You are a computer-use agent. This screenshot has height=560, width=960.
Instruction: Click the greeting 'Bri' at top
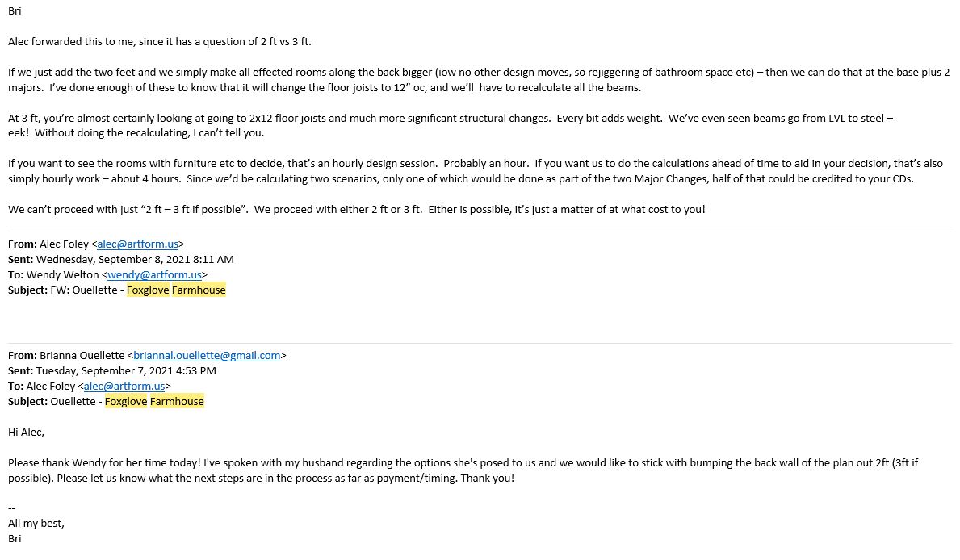pos(15,11)
